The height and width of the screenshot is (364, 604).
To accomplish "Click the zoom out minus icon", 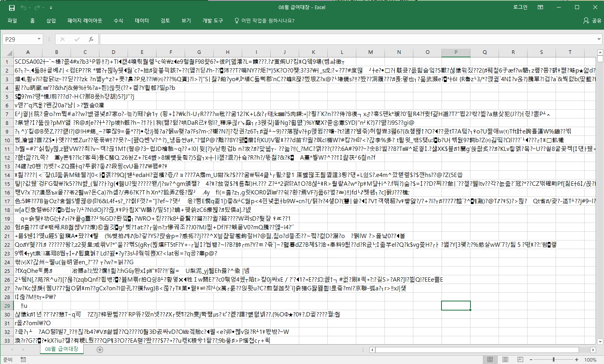I will tap(531, 360).
